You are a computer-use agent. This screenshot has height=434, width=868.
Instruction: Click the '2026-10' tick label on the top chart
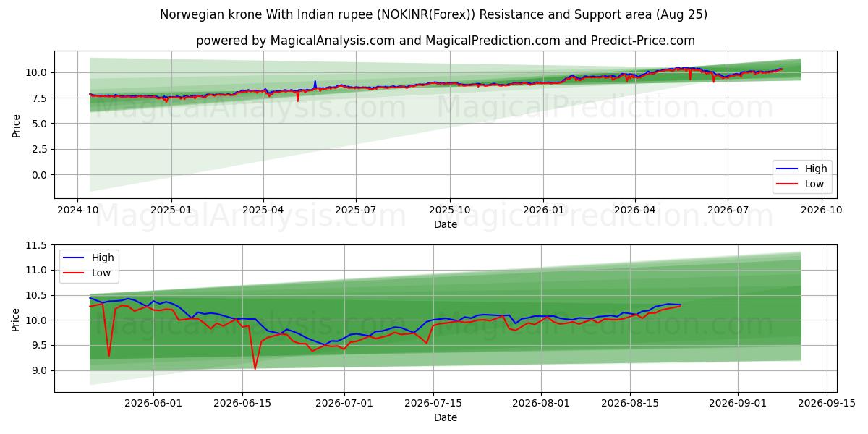tap(820, 210)
